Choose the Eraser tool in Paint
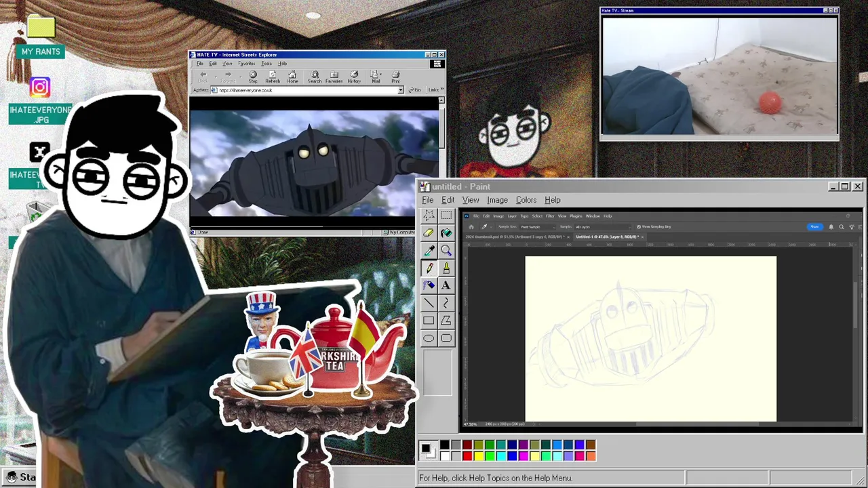This screenshot has width=868, height=488. pyautogui.click(x=429, y=232)
